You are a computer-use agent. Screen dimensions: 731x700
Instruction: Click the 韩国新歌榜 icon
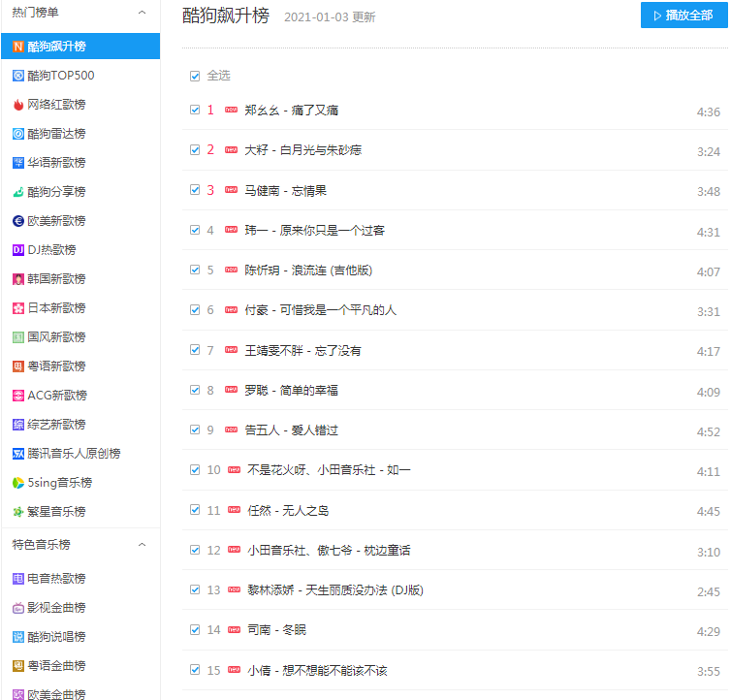[17, 279]
